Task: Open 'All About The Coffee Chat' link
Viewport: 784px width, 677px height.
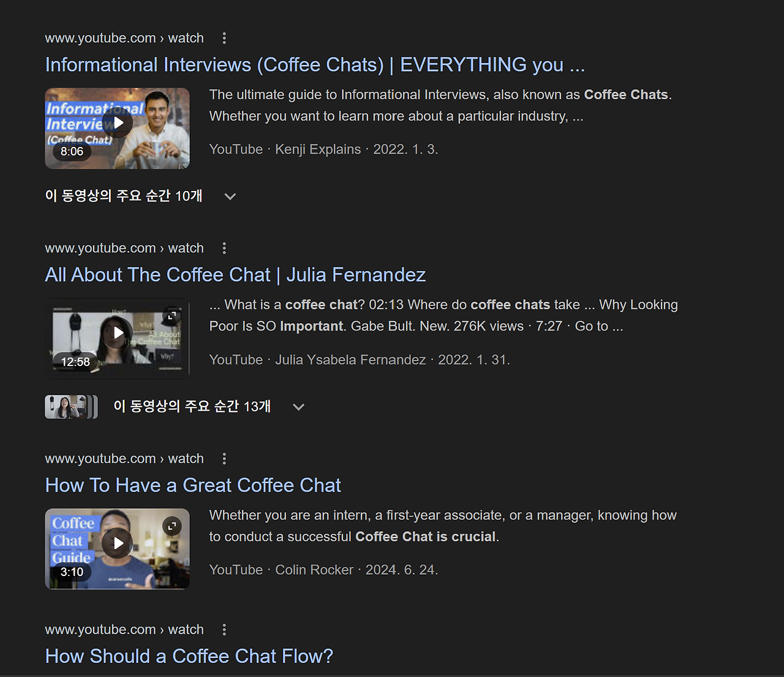Action: (x=236, y=275)
